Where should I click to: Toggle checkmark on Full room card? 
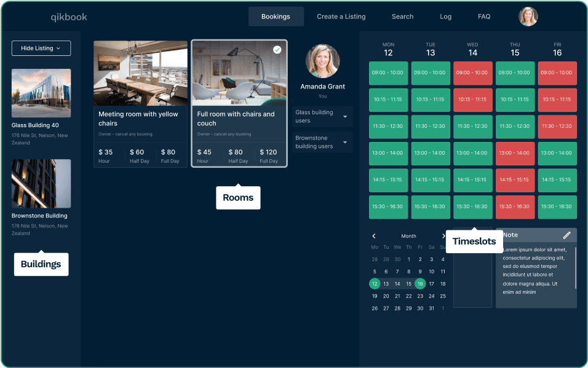point(277,50)
